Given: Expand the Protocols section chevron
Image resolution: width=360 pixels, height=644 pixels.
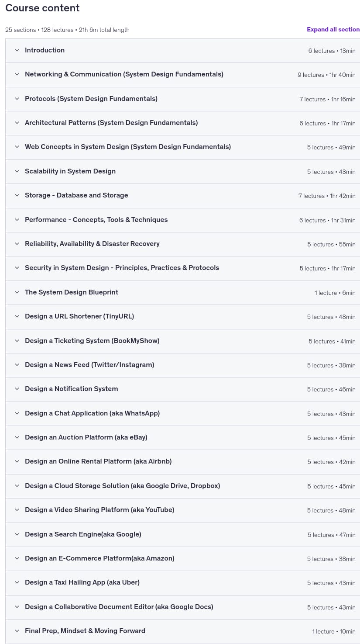Looking at the screenshot, I should pyautogui.click(x=17, y=99).
